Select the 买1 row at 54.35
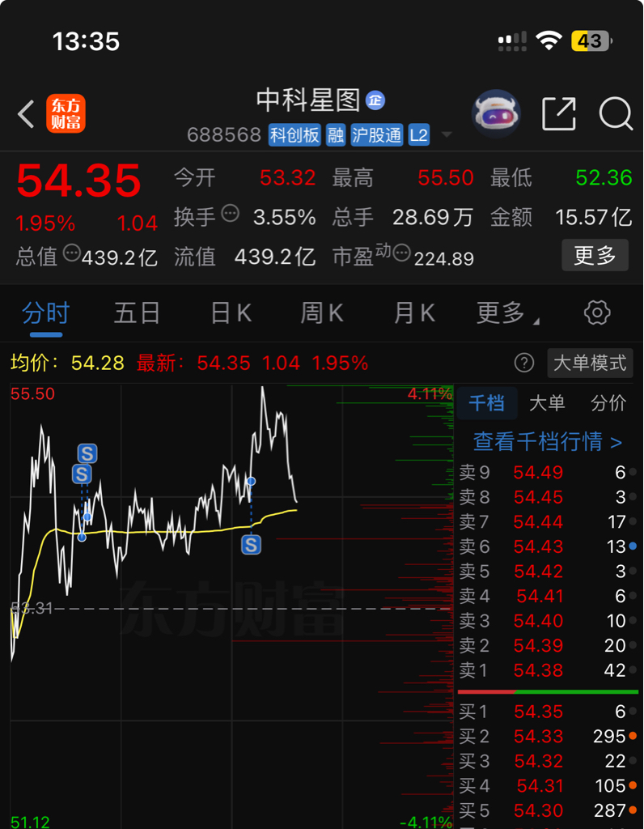 click(x=548, y=712)
